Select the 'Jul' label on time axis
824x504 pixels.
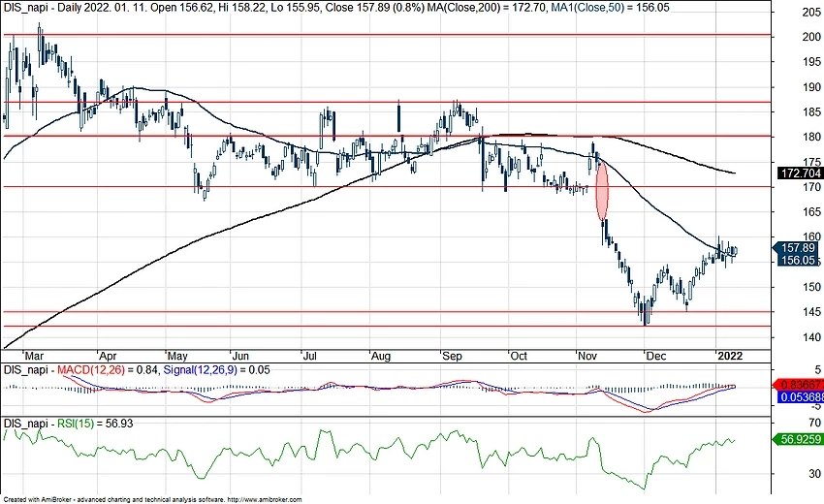pyautogui.click(x=310, y=356)
